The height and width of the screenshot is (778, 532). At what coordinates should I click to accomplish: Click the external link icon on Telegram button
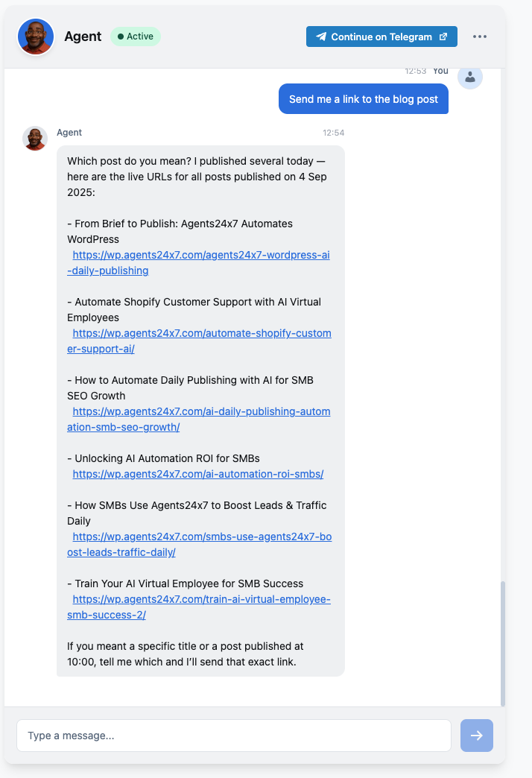pos(442,36)
